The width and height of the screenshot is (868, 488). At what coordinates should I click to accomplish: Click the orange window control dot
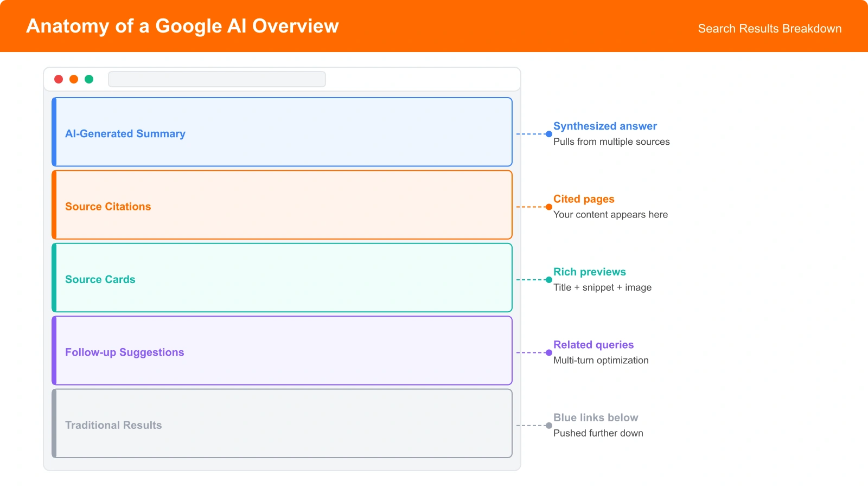74,79
